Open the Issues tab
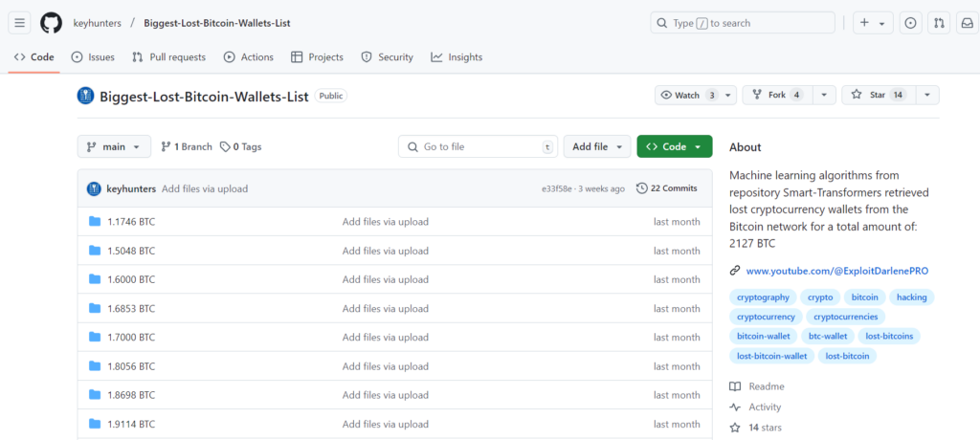Viewport: 980px width, 440px height. coord(93,56)
